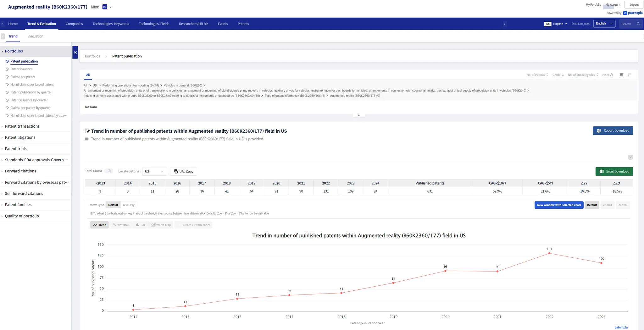Click the Excel Download button
Image resolution: width=644 pixels, height=330 pixels.
[x=614, y=171]
